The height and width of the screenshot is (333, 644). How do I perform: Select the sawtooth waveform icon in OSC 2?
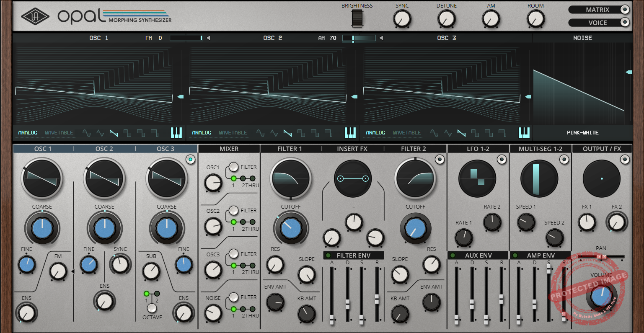[x=287, y=133]
